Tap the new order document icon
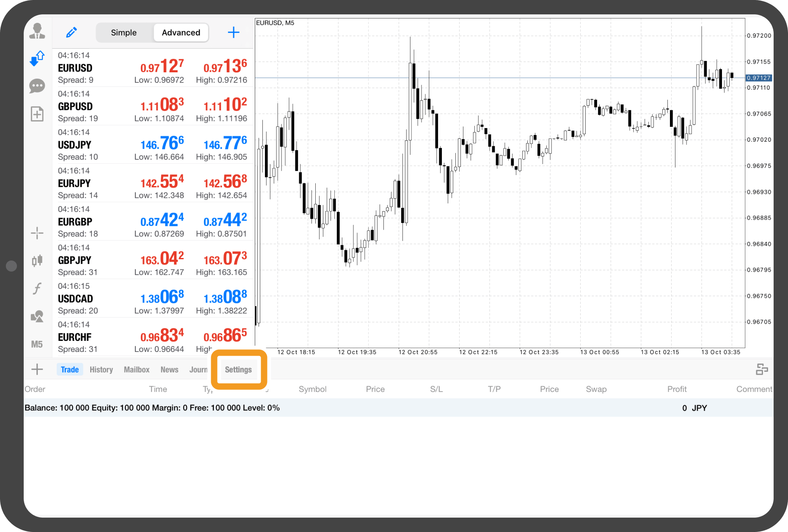Image resolution: width=788 pixels, height=532 pixels. pos(37,114)
